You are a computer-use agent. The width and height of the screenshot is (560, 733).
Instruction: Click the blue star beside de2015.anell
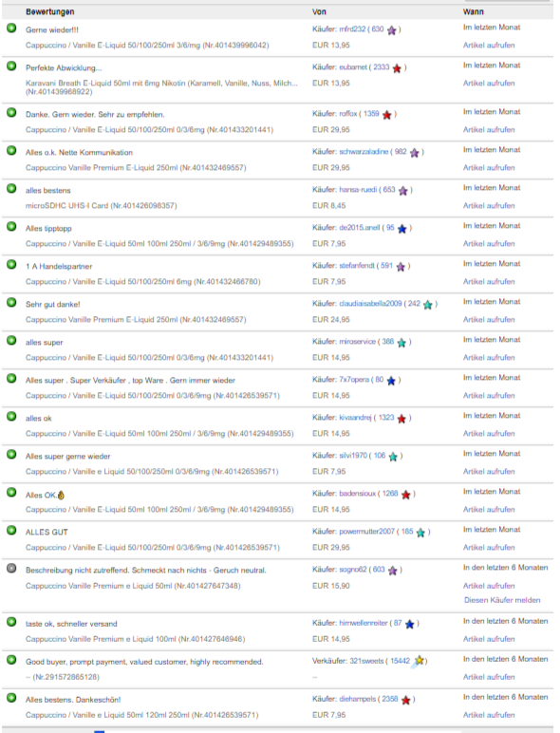[402, 229]
